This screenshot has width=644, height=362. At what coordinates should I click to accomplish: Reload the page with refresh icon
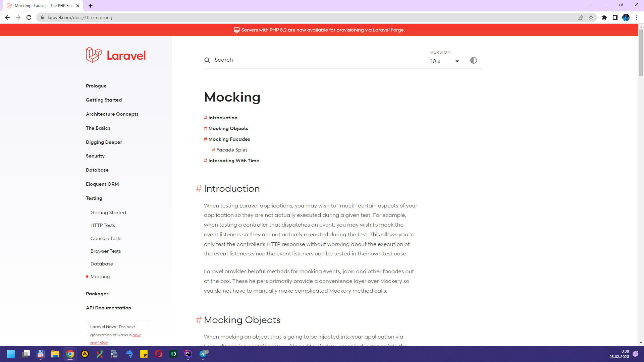point(29,17)
